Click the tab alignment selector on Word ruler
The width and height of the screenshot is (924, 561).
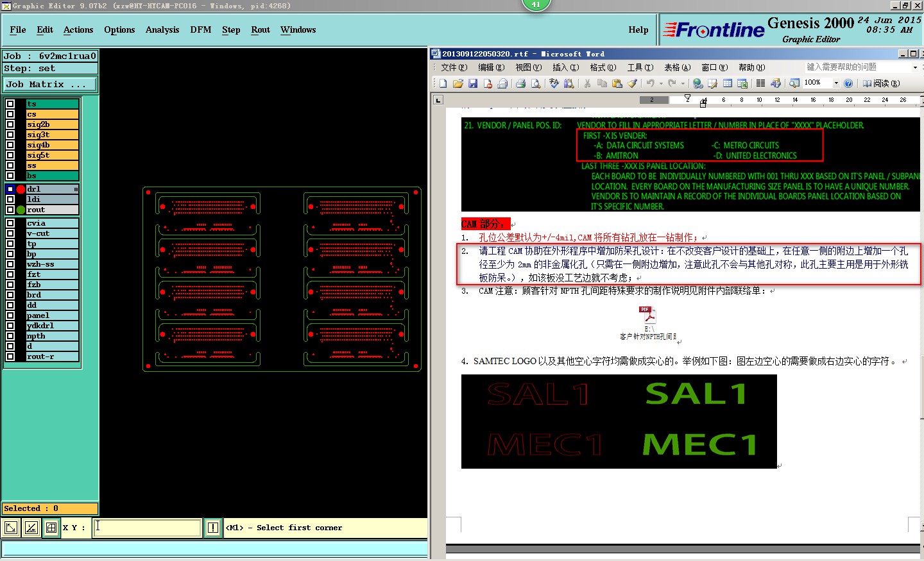click(x=438, y=100)
